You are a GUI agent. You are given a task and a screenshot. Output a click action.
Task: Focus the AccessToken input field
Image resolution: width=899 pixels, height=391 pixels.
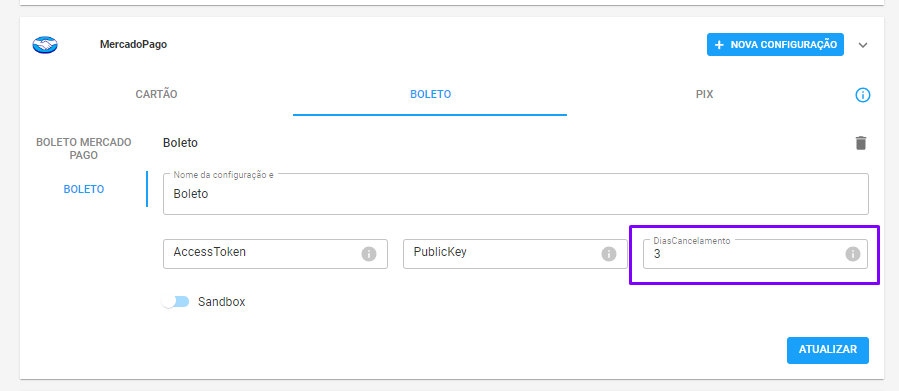(275, 254)
